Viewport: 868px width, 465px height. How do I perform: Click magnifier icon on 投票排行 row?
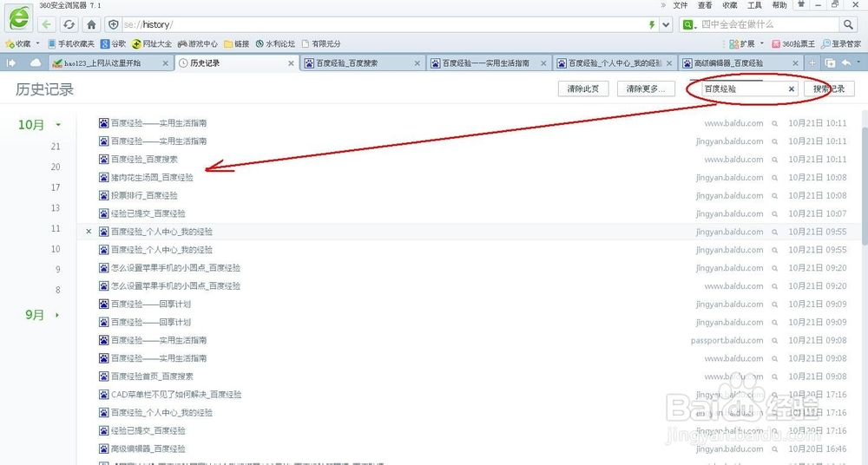(x=775, y=196)
